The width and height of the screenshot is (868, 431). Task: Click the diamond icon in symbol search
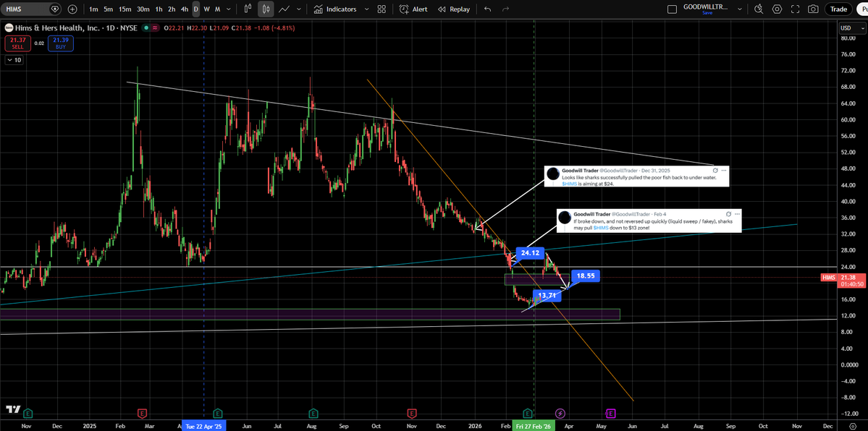coord(54,9)
